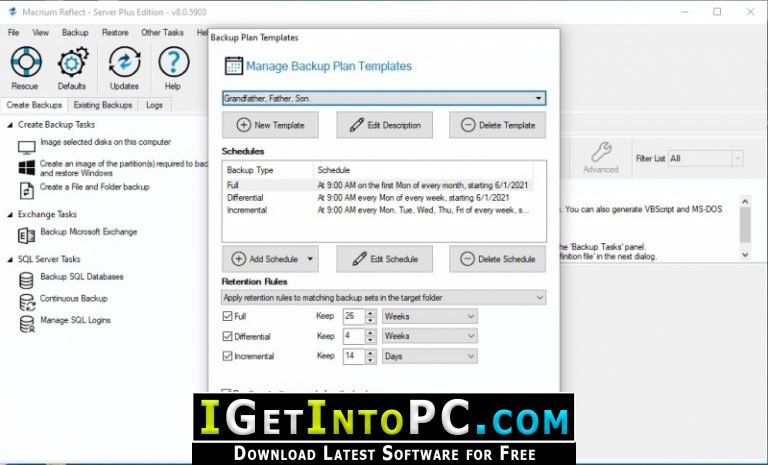The width and height of the screenshot is (768, 465).
Task: Collapse the Exchange Tasks section
Action: point(10,215)
